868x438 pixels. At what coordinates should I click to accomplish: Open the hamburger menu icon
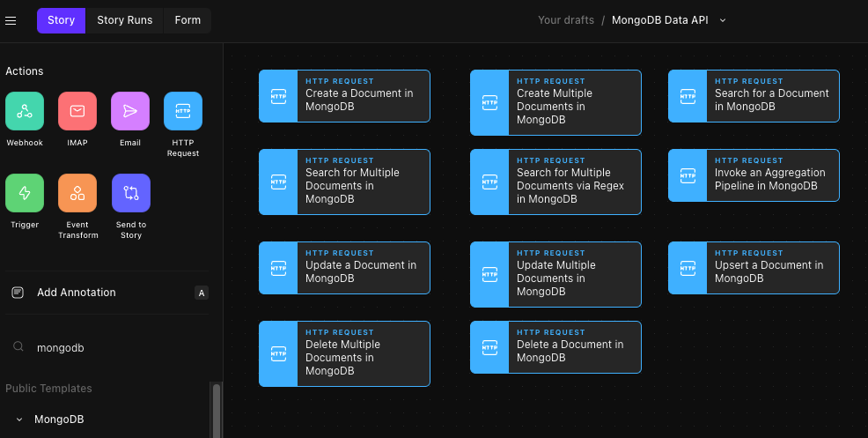coord(11,20)
